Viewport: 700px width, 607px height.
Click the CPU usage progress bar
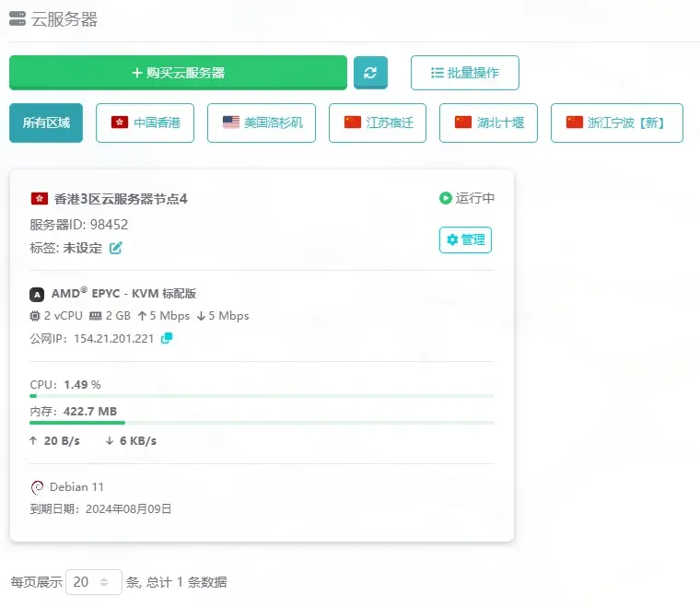(262, 396)
